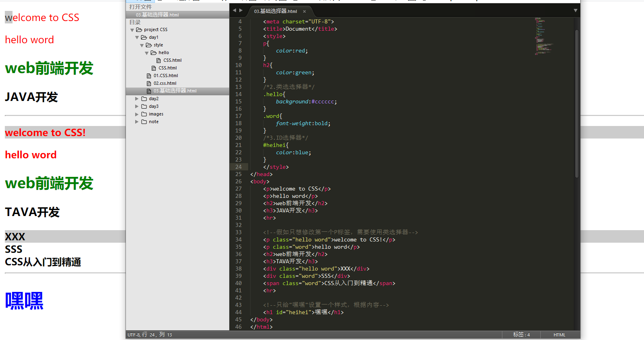Collapse the hello folder arrow

146,53
